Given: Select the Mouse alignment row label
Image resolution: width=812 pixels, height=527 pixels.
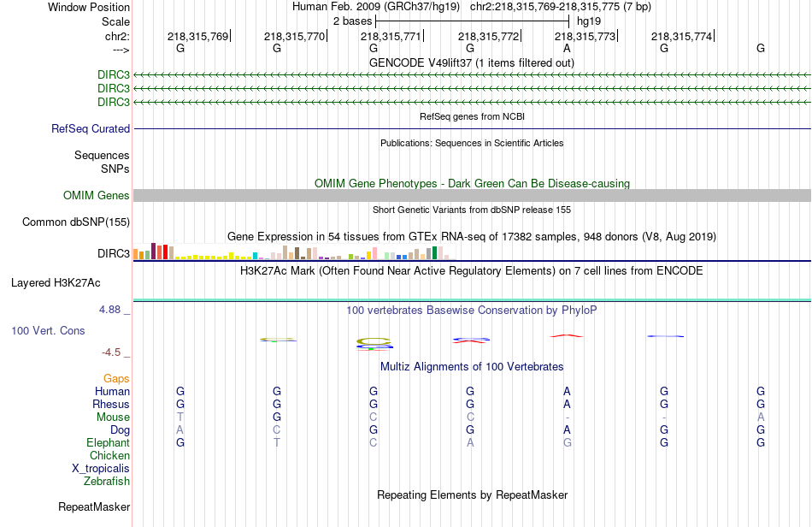Looking at the screenshot, I should (113, 417).
